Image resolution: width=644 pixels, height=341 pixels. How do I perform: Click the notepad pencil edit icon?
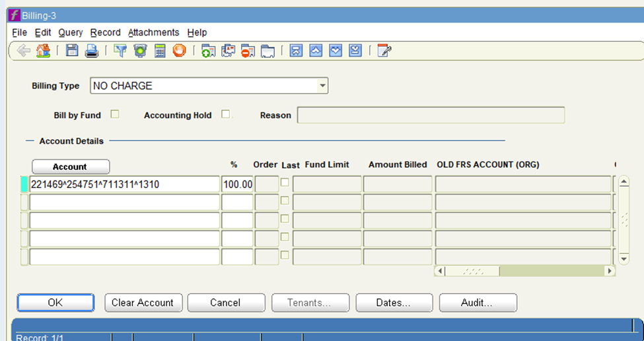[x=384, y=51]
